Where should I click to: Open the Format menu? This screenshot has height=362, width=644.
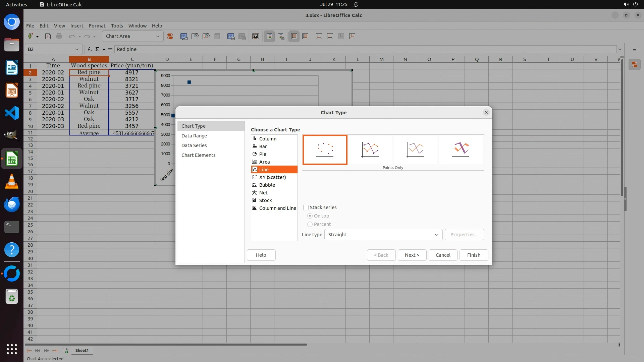[97, 26]
